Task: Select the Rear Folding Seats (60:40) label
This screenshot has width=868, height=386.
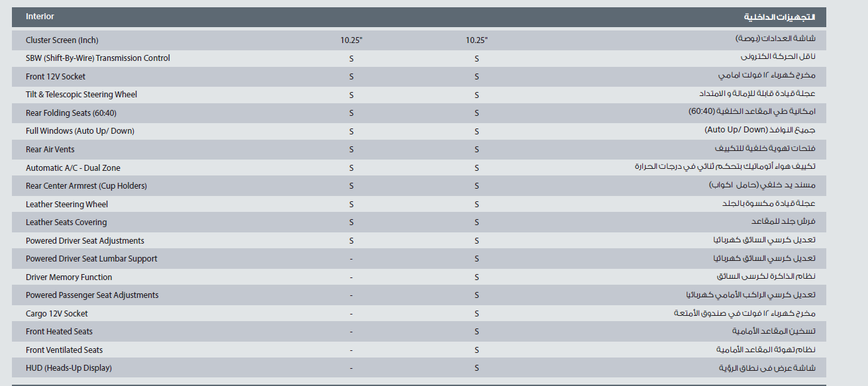Action: (71, 113)
